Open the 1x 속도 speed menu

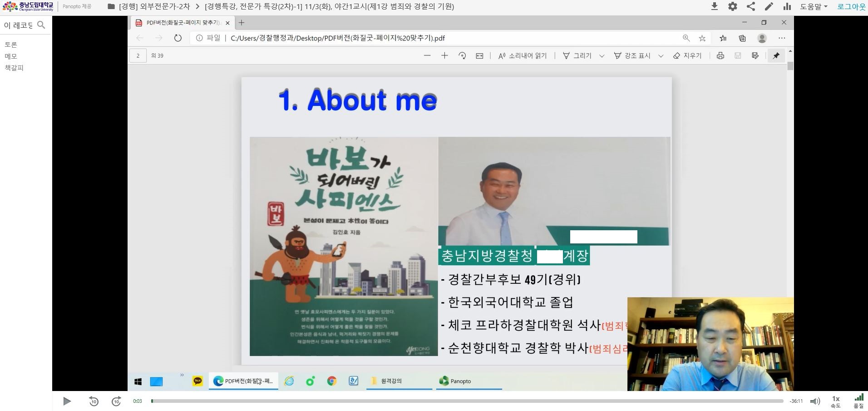836,401
